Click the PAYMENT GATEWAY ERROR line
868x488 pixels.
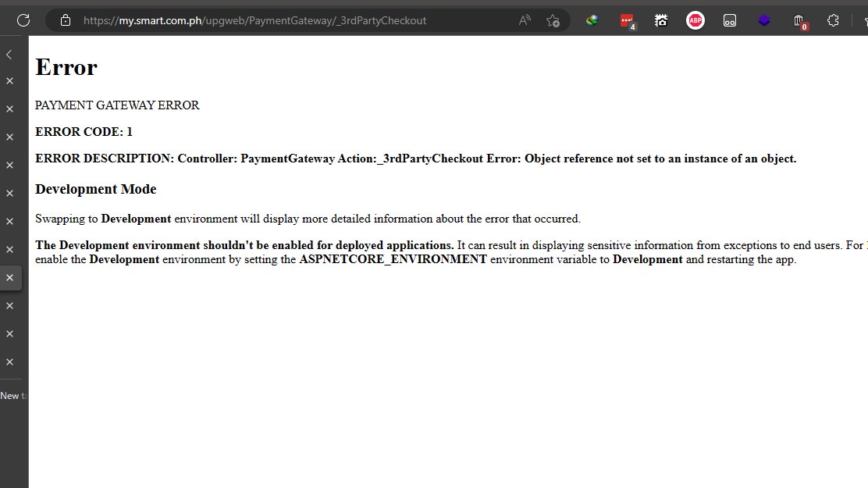tap(117, 105)
